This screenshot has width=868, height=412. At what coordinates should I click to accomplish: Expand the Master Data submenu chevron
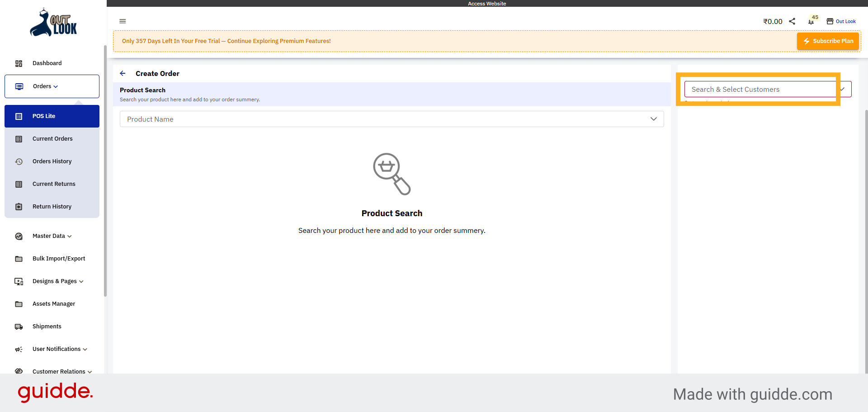point(70,237)
